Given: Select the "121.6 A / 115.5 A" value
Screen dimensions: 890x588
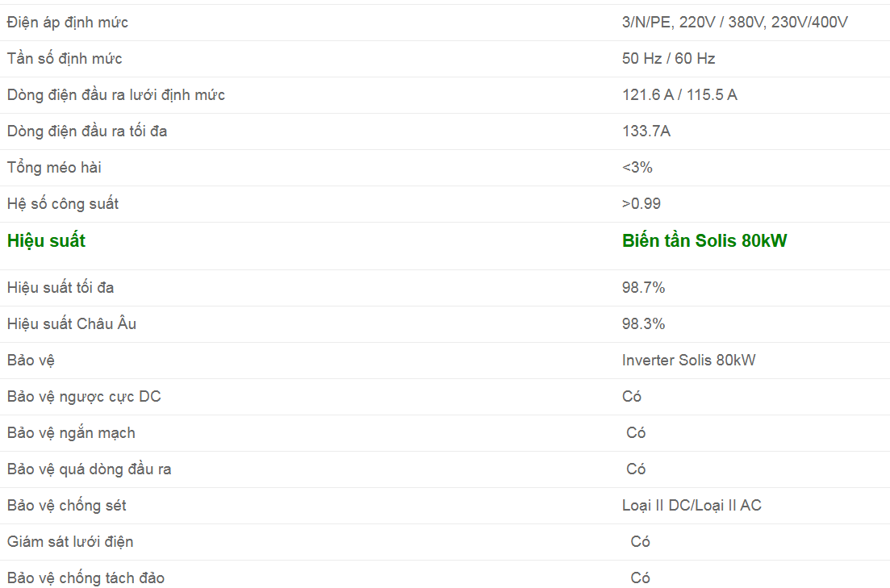Looking at the screenshot, I should pyautogui.click(x=679, y=95).
